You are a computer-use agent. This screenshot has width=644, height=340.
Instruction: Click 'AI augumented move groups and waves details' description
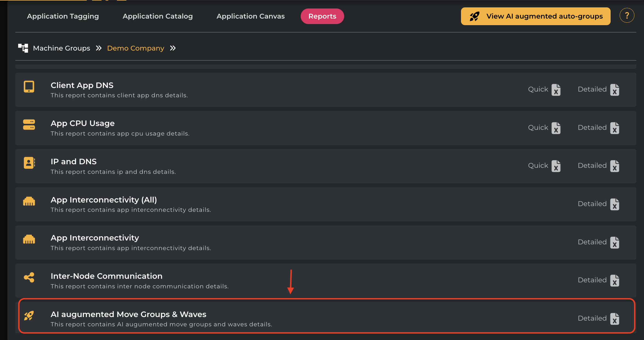[x=161, y=324]
